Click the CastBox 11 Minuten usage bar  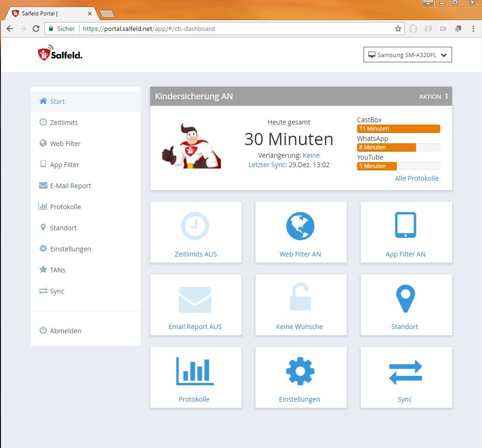tap(398, 129)
